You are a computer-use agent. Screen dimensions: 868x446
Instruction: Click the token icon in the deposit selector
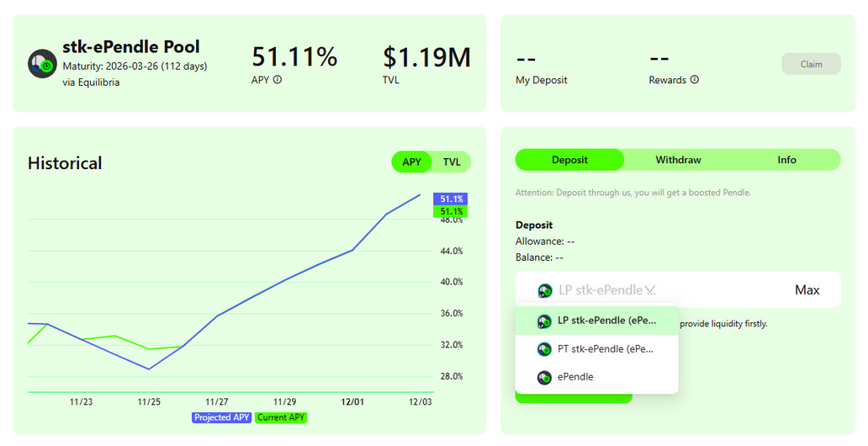coord(545,290)
